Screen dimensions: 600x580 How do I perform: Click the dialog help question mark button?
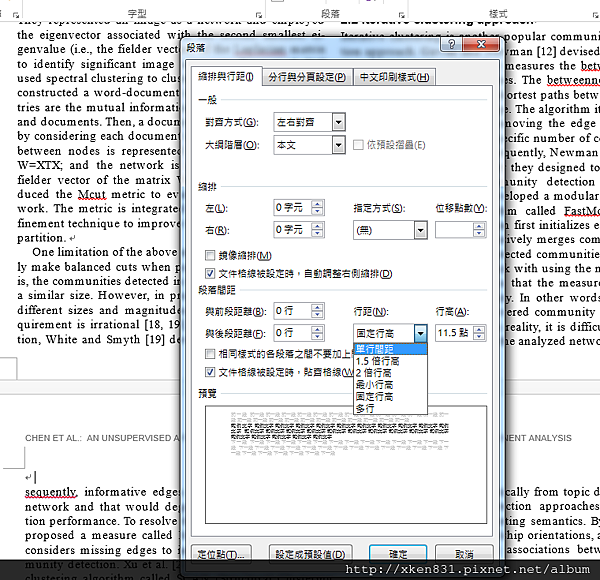[x=452, y=44]
